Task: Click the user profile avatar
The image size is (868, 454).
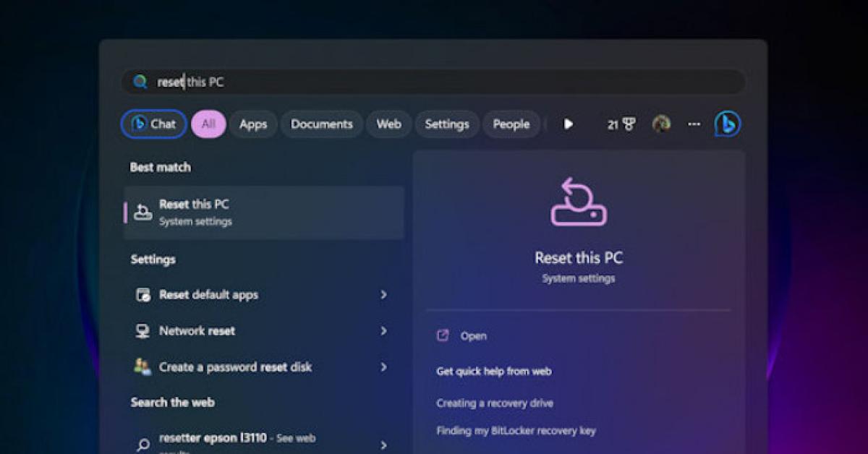Action: pos(661,124)
